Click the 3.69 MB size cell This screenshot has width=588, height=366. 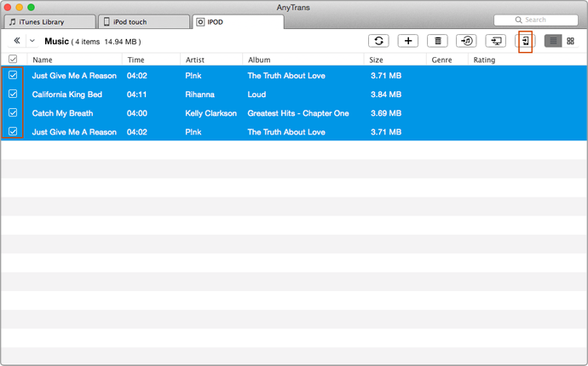386,113
